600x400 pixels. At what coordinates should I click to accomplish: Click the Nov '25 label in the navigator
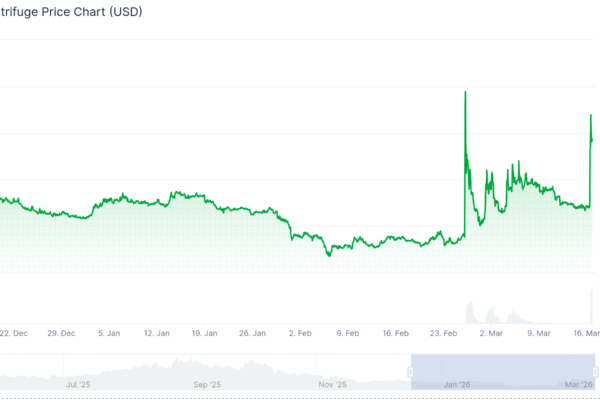coord(331,383)
